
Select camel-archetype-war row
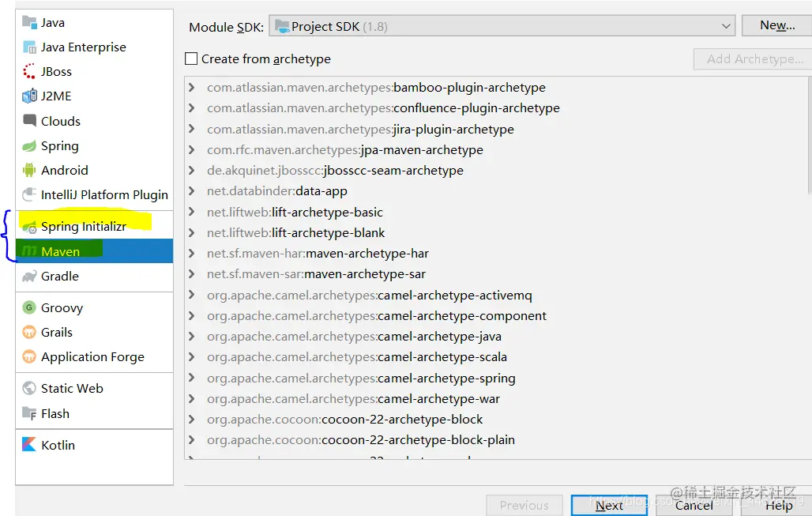pyautogui.click(x=496, y=399)
